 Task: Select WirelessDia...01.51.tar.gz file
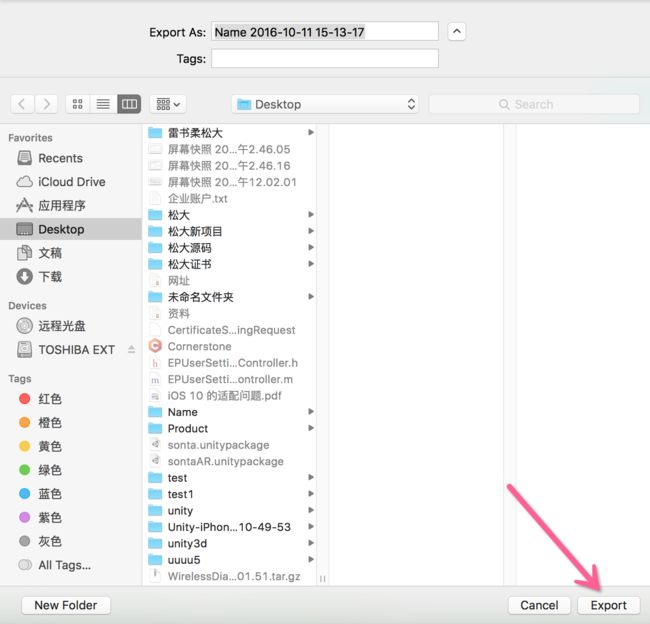point(231,576)
